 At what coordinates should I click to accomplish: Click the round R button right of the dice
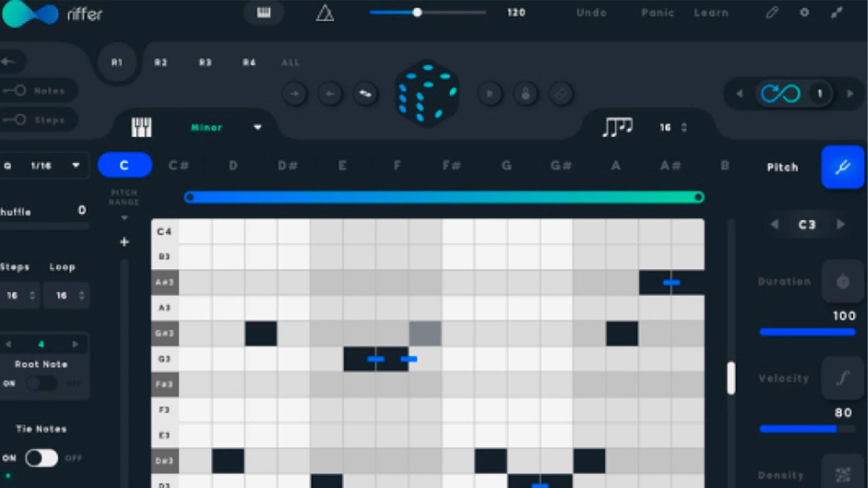[490, 94]
